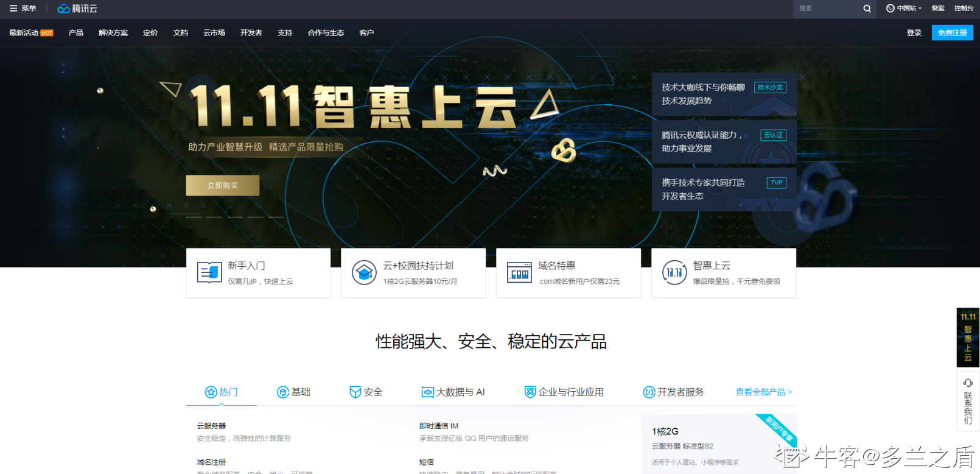
Task: Open the 即时通信 IM product link
Action: pyautogui.click(x=439, y=426)
